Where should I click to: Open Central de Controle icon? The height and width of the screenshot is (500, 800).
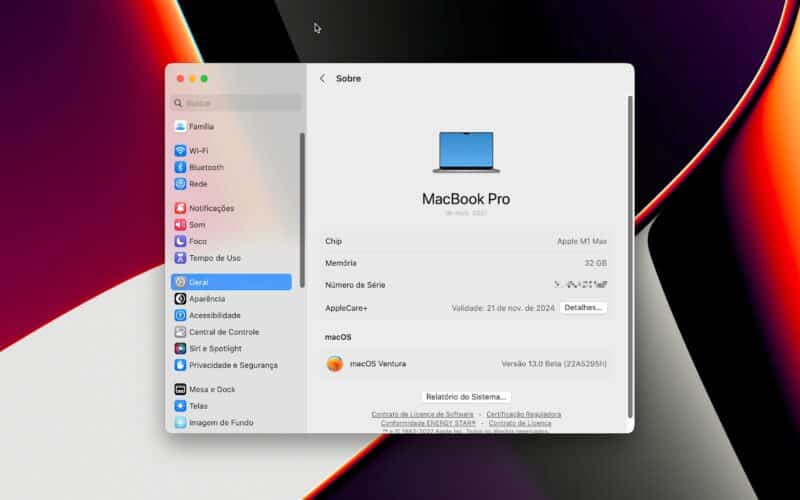click(x=180, y=332)
